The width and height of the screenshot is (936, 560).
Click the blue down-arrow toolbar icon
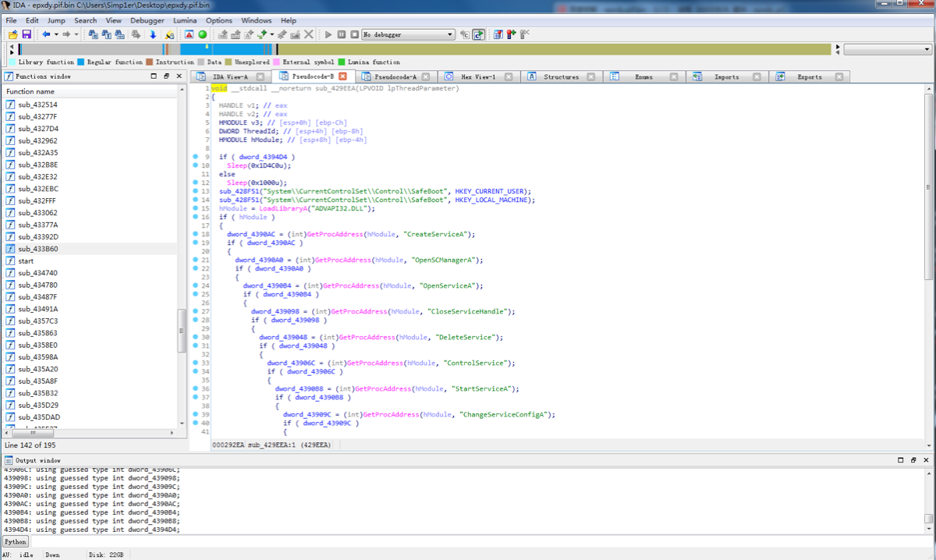(x=153, y=34)
